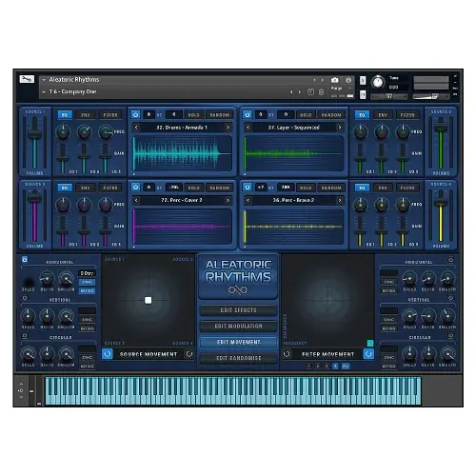Open the ENV tab for Source 1
Viewport: 476px width, 476px height.
click(86, 115)
